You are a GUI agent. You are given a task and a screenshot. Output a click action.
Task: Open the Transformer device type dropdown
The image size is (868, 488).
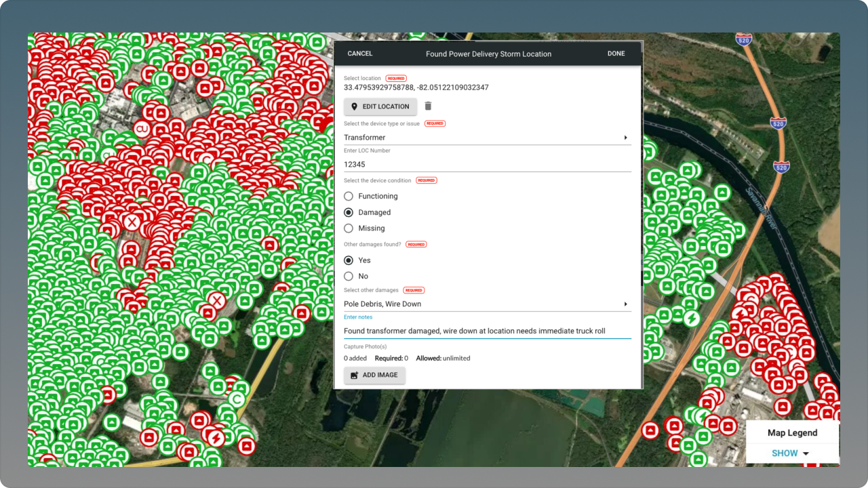pos(487,138)
